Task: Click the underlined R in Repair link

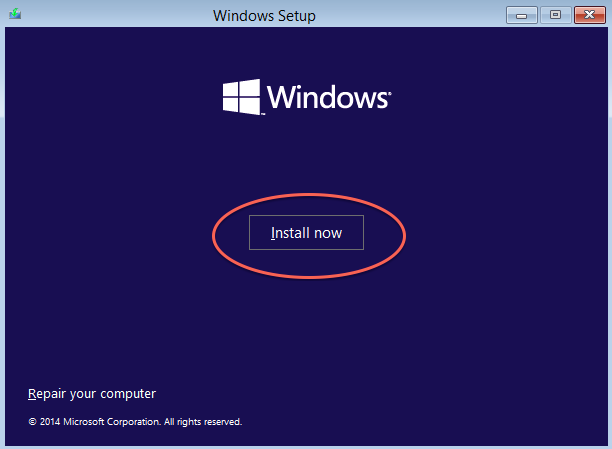Action: point(32,393)
